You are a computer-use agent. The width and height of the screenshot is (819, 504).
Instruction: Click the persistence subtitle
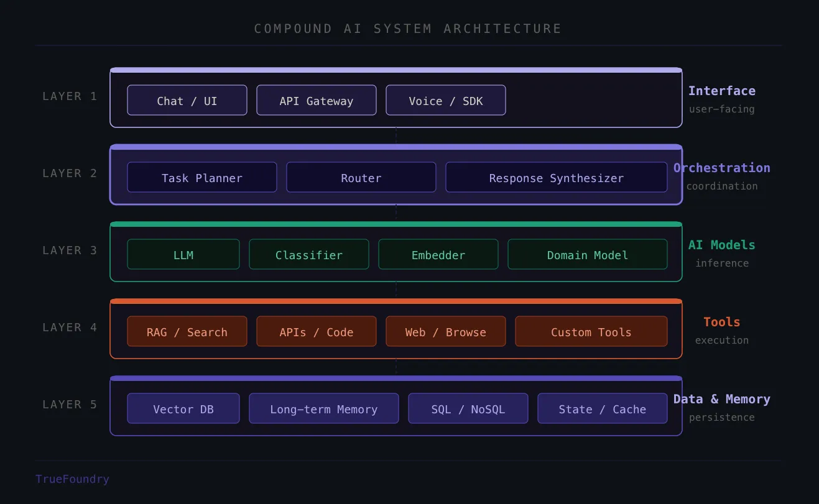tap(722, 417)
